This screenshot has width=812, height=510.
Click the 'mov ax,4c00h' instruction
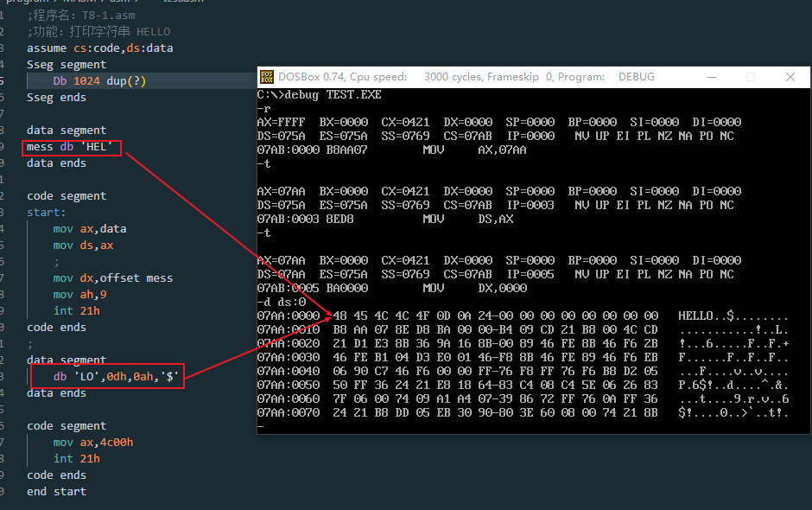[x=93, y=442]
